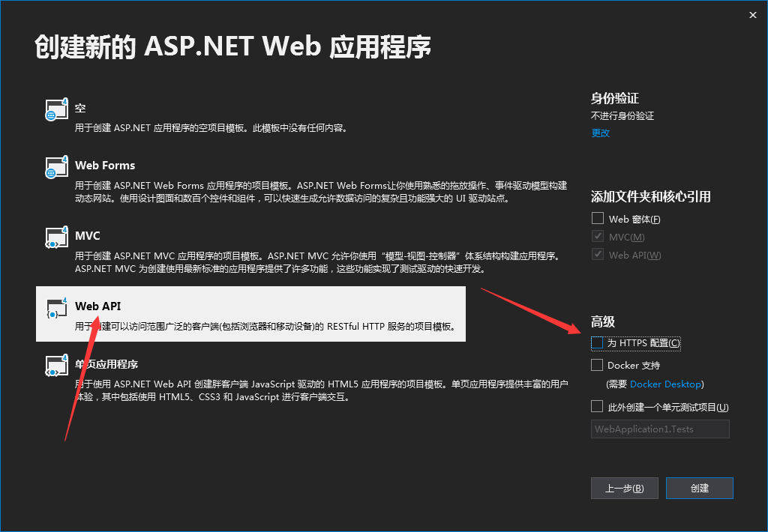Click the Web Forms template icon
This screenshot has height=532, width=768.
(x=56, y=167)
